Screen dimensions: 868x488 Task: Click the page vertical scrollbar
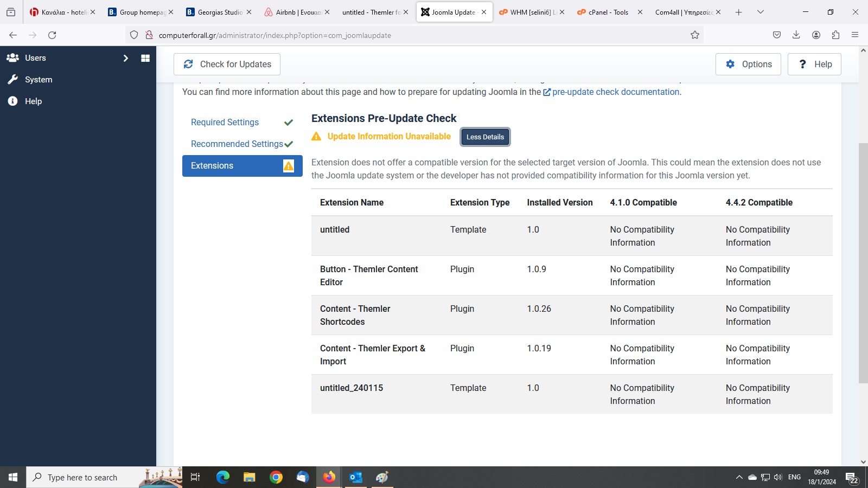pos(863,263)
